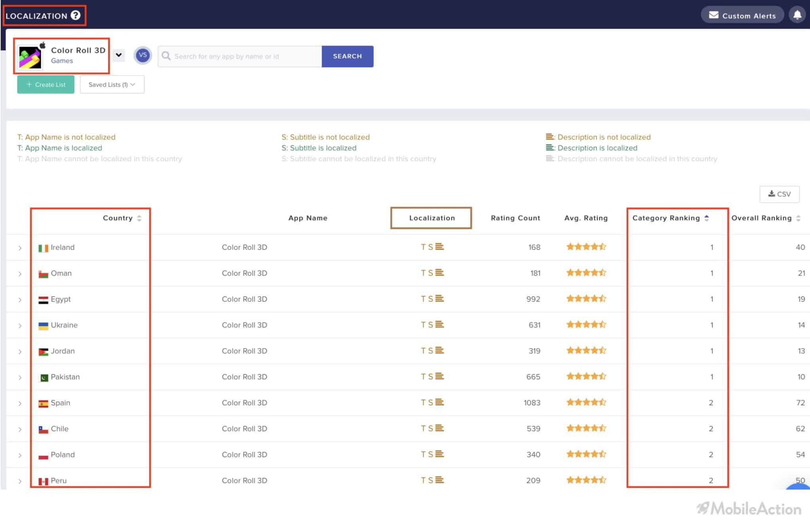Click the Localization column header
The image size is (810, 532).
click(x=431, y=218)
